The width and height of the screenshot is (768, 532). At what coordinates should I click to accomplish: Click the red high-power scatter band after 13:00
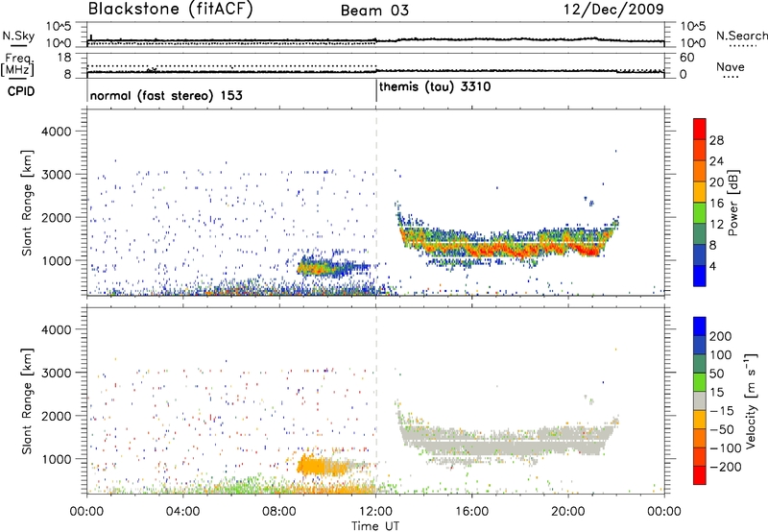(505, 249)
